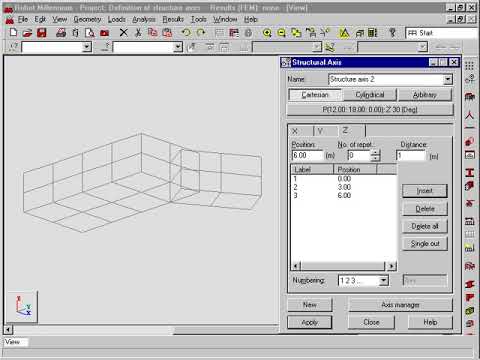Click the Zoom out magnifier icon
The image size is (480, 360).
click(281, 33)
